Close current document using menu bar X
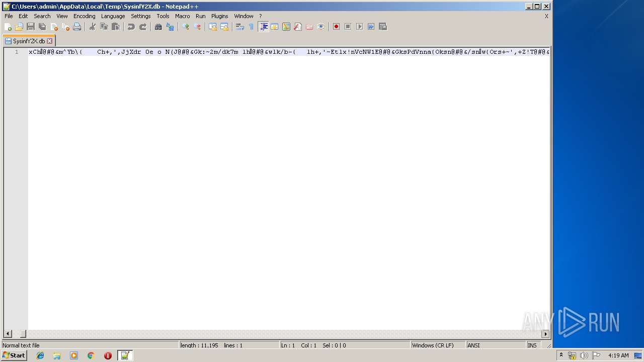Screen dimensions: 644x362 tap(546, 16)
